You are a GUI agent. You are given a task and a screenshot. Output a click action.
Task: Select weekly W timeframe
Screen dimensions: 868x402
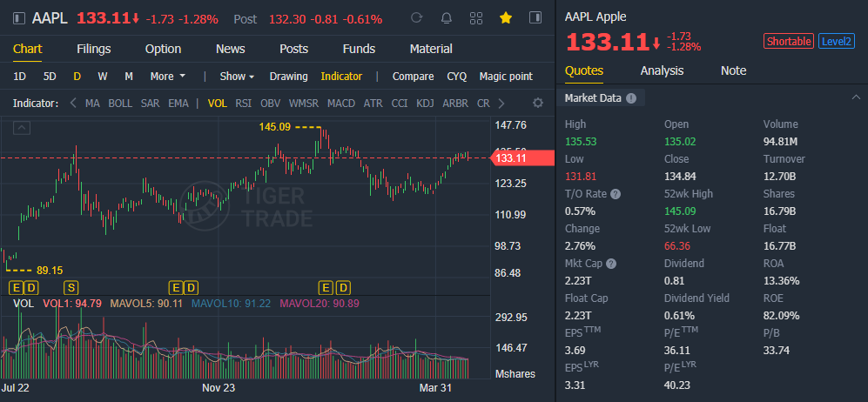[103, 77]
